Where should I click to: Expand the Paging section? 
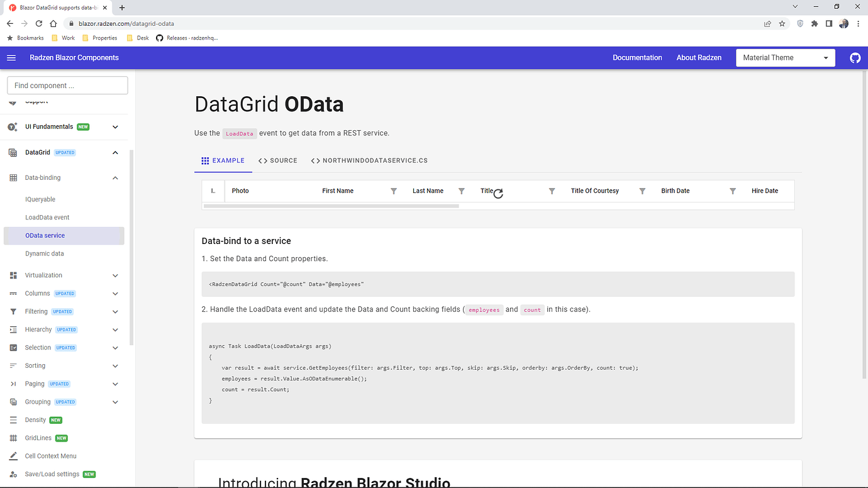115,384
